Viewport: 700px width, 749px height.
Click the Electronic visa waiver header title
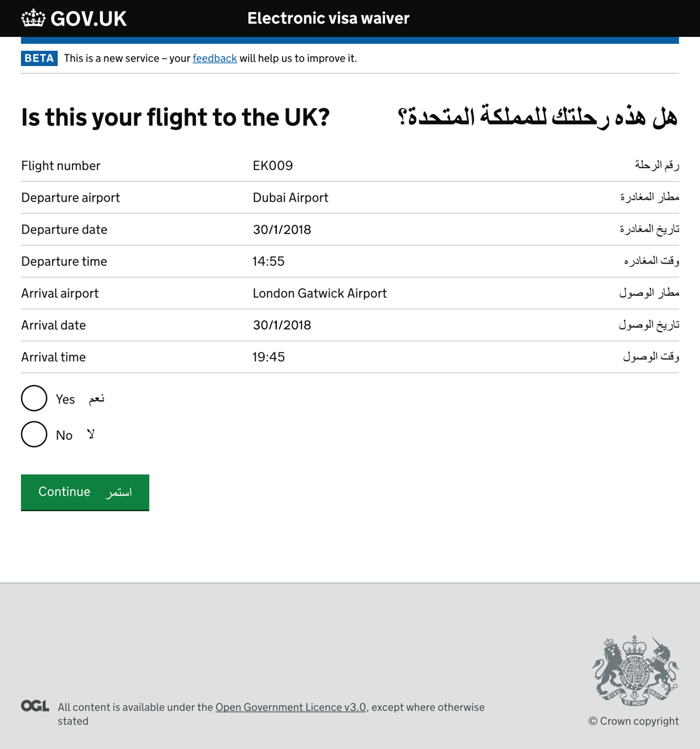(x=328, y=18)
